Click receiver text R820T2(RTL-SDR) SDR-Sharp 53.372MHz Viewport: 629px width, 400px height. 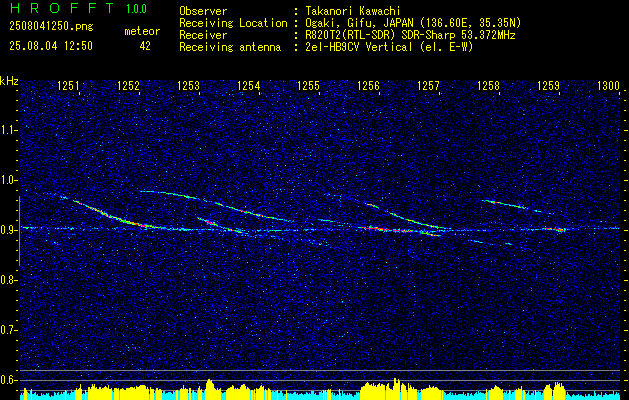[x=410, y=35]
